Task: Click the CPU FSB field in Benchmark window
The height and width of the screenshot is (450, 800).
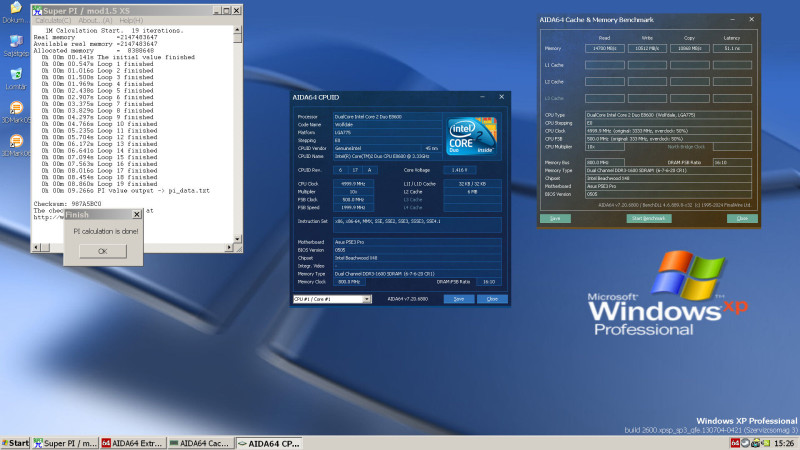Action: point(668,139)
